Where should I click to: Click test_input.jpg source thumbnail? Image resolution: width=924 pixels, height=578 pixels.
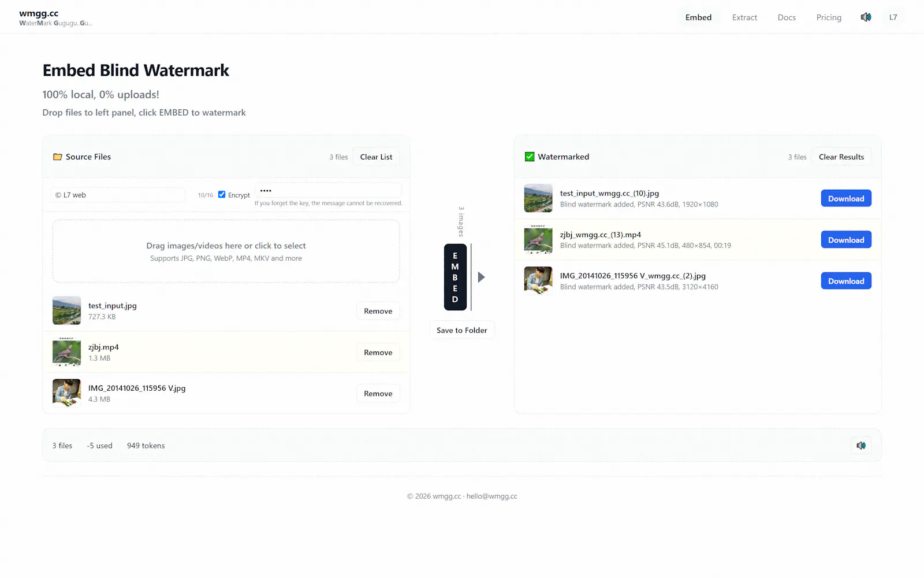pyautogui.click(x=67, y=311)
